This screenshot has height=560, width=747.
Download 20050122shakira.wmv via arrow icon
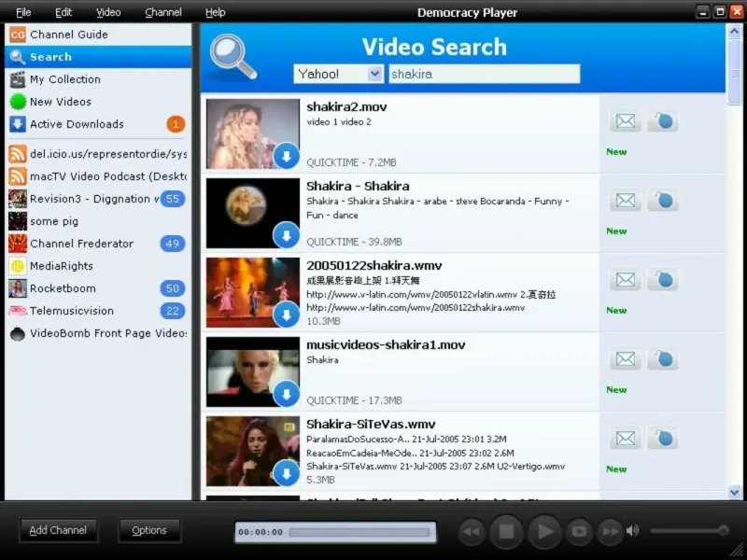pyautogui.click(x=287, y=315)
